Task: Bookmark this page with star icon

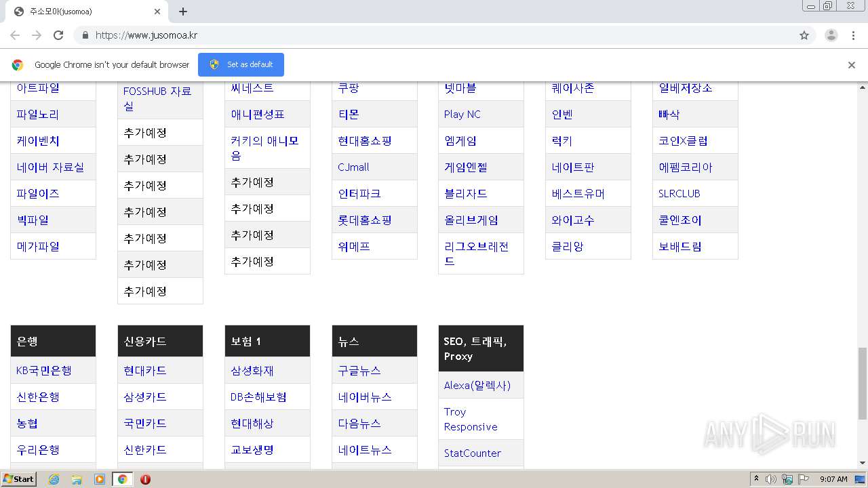Action: 804,35
